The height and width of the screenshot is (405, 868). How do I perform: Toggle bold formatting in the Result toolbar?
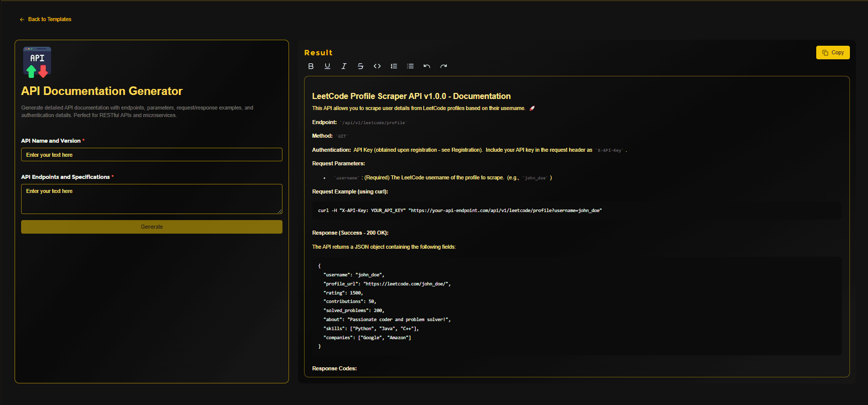(311, 66)
